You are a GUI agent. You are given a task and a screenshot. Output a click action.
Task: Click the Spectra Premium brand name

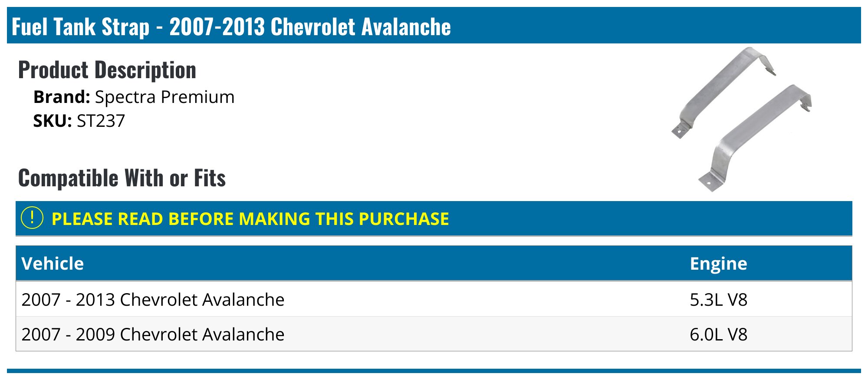click(164, 97)
